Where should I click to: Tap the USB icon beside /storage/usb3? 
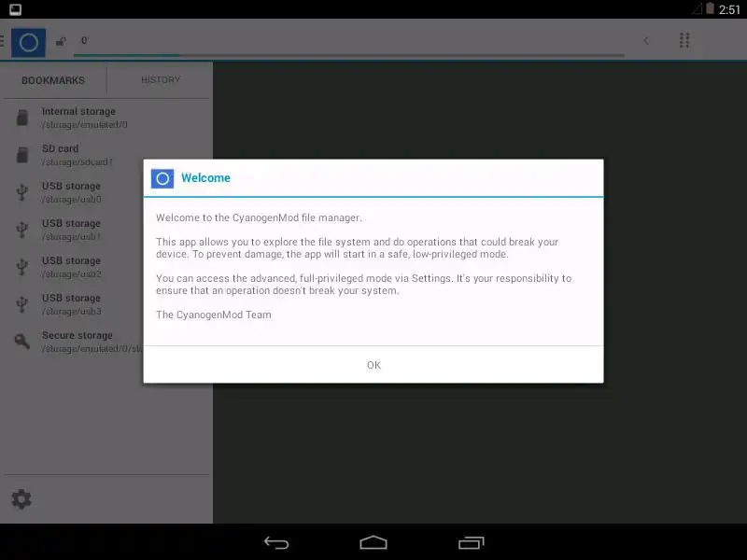point(21,304)
